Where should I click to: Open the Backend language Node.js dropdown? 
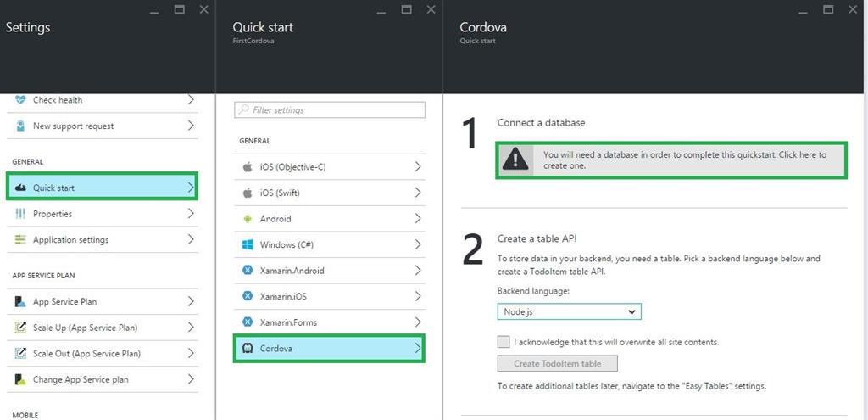569,312
